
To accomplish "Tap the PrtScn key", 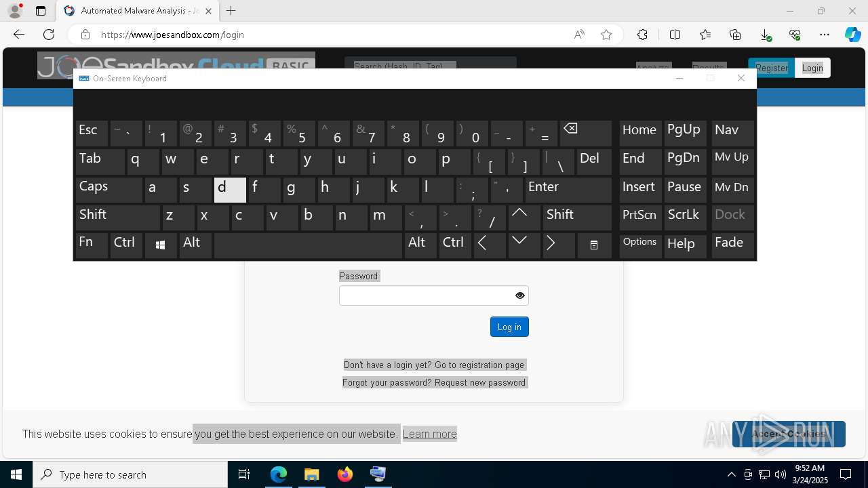I will (640, 218).
